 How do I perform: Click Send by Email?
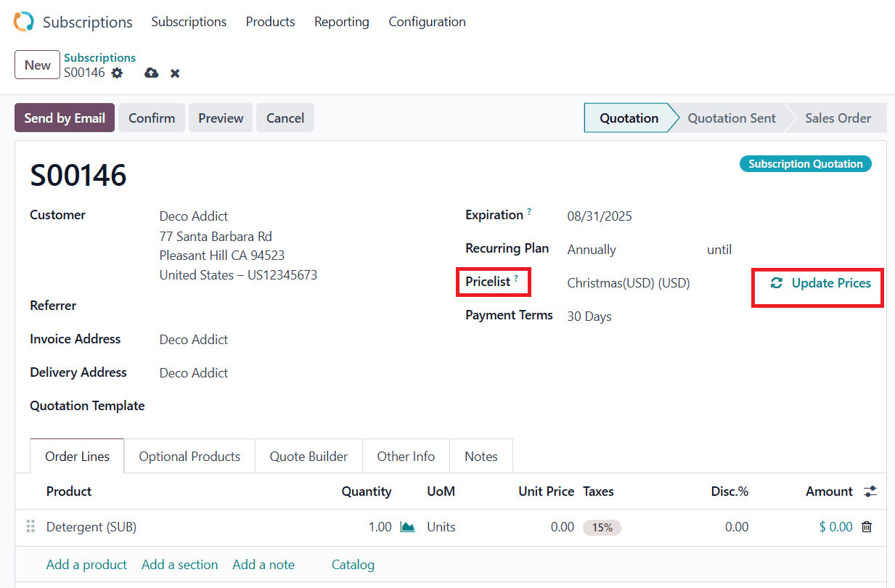(65, 118)
